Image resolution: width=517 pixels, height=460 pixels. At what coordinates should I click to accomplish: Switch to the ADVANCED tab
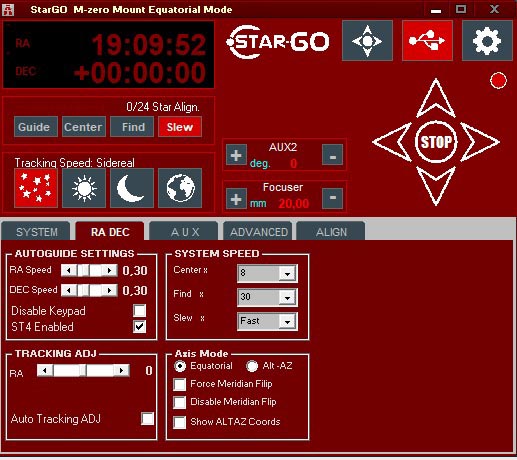point(258,231)
